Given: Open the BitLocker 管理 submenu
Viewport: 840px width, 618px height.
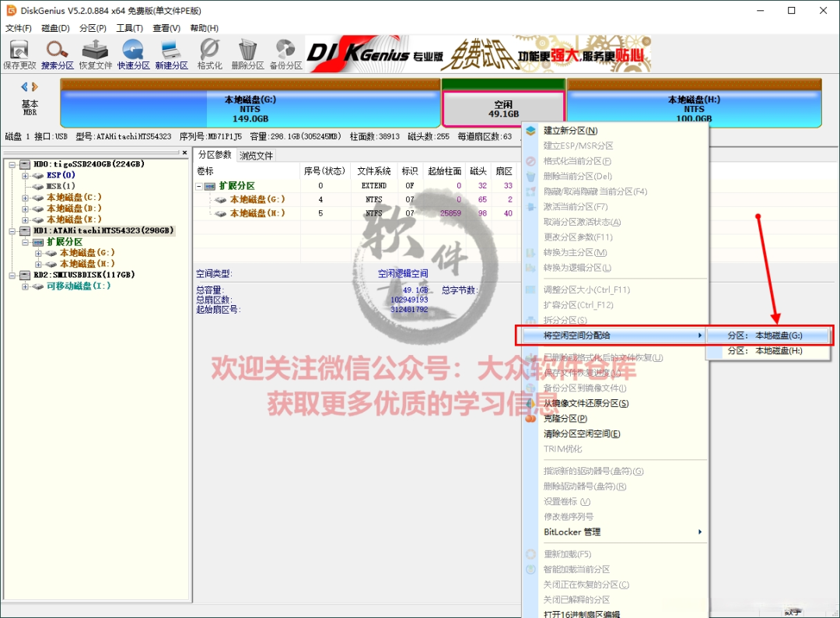Looking at the screenshot, I should [615, 532].
